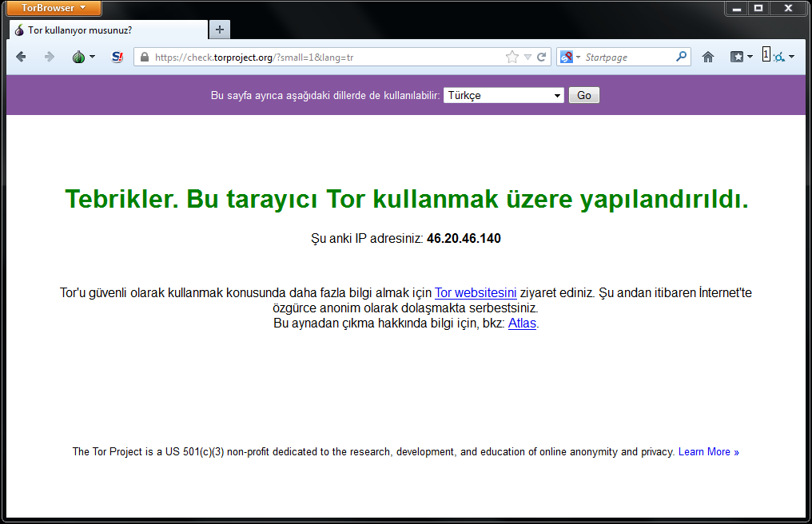Click the 'Şu anki IP adresiniz:' label

(x=367, y=239)
